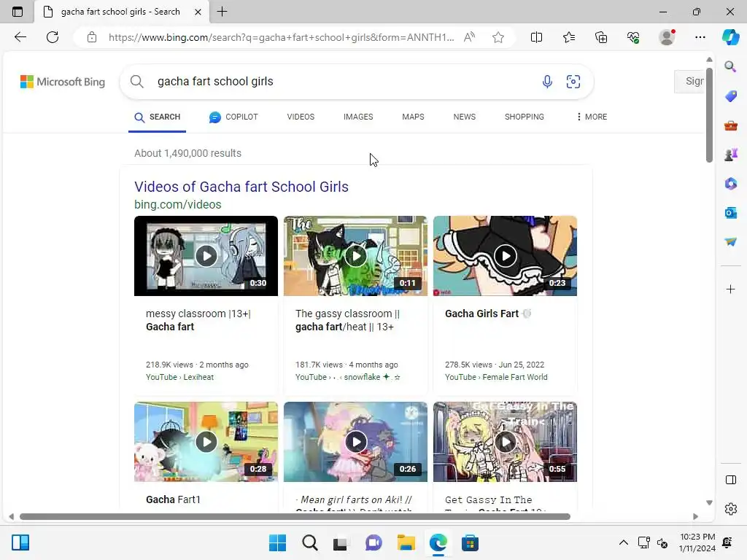Toggle the sidebar visibility button
The width and height of the screenshot is (747, 560).
[x=730, y=480]
